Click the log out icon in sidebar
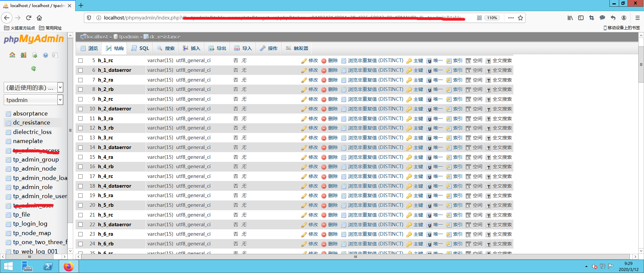644x273 pixels. 24,55
